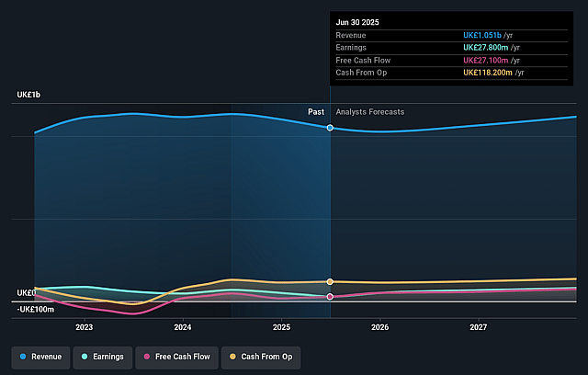Image resolution: width=588 pixels, height=375 pixels.
Task: Toggle the Revenue legend series
Action: click(x=40, y=357)
